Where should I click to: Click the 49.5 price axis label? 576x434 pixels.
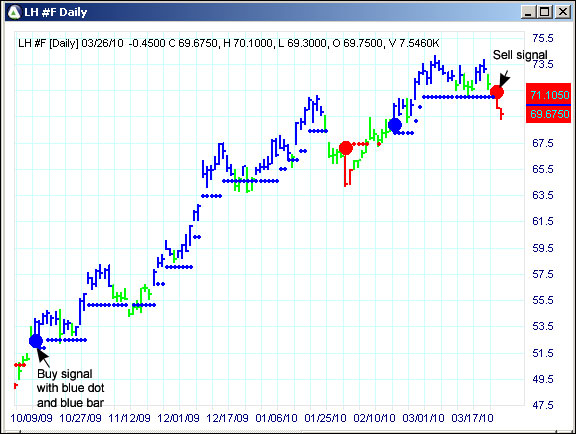click(543, 379)
